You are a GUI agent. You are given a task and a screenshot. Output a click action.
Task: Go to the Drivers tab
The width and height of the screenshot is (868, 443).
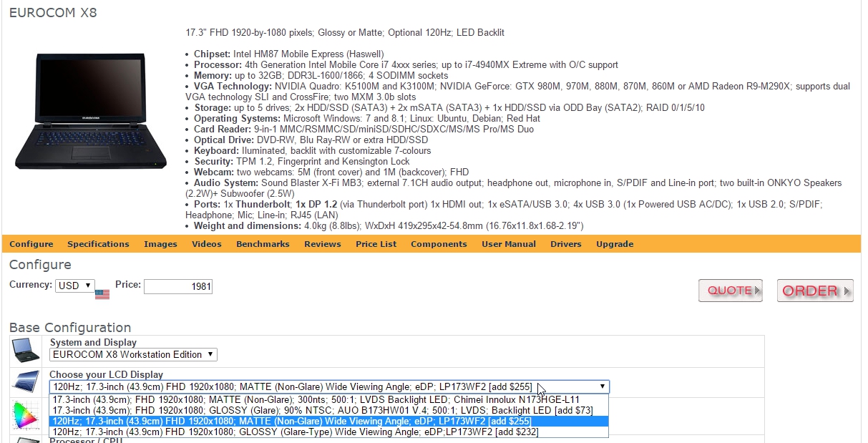coord(566,244)
